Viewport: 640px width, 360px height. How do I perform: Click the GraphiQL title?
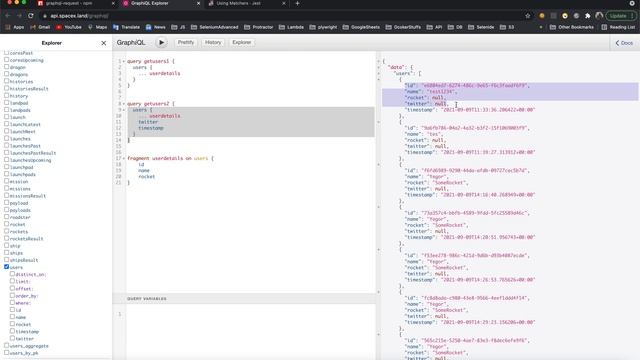coord(131,42)
